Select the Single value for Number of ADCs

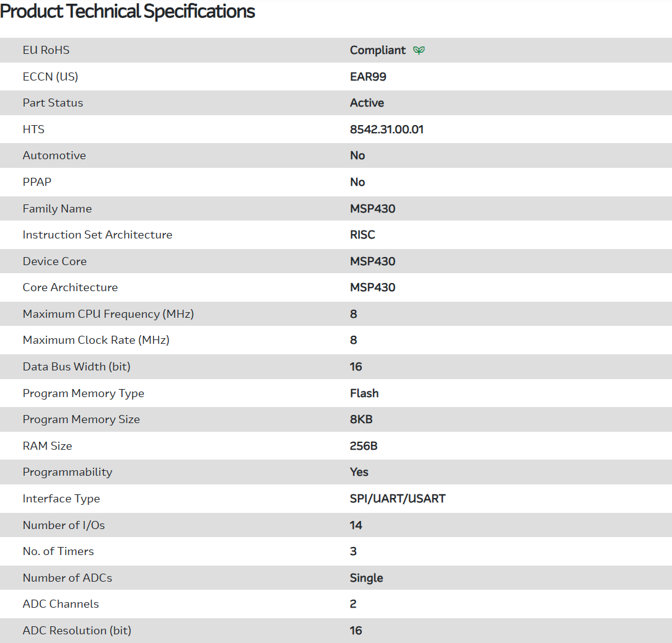click(x=366, y=578)
